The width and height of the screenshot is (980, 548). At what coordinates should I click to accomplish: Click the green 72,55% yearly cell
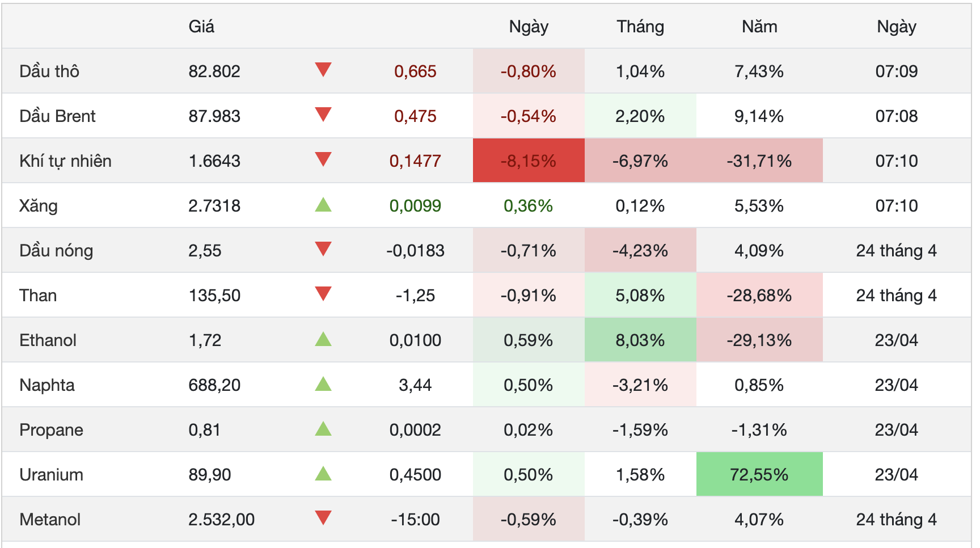759,474
